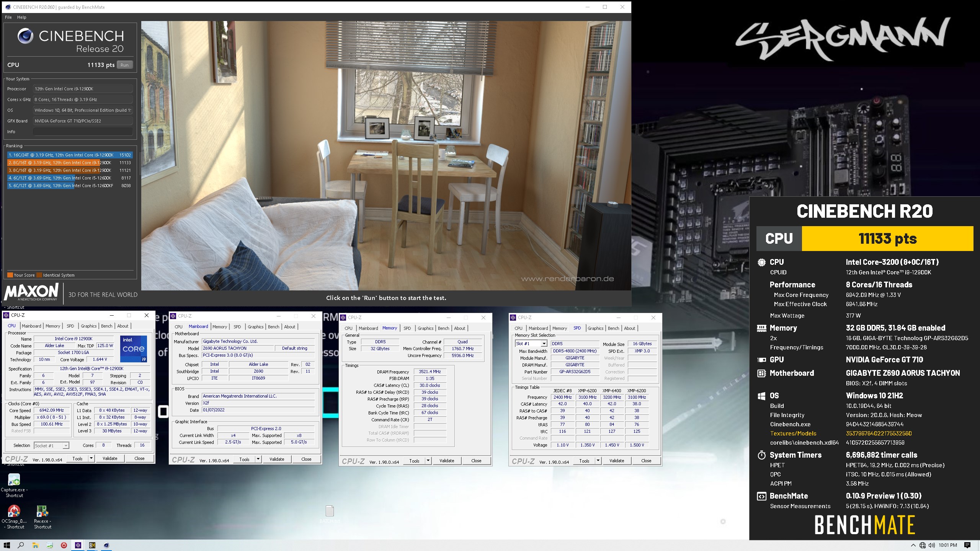Open the Capture.exe desktop shortcut
980x551 pixels.
[14, 485]
